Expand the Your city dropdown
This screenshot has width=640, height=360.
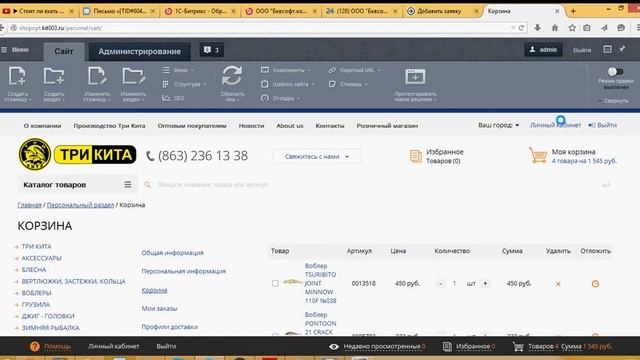tap(499, 125)
